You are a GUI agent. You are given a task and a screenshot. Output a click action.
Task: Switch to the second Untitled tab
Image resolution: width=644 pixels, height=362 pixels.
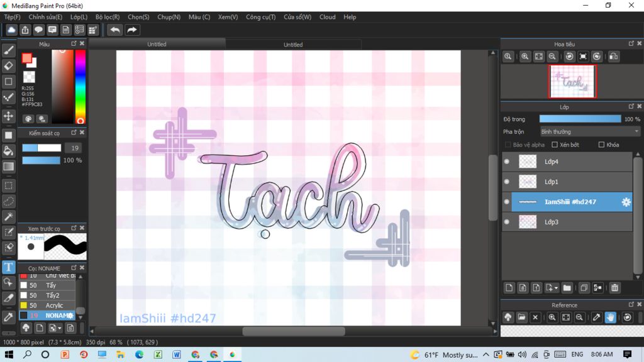pyautogui.click(x=293, y=45)
